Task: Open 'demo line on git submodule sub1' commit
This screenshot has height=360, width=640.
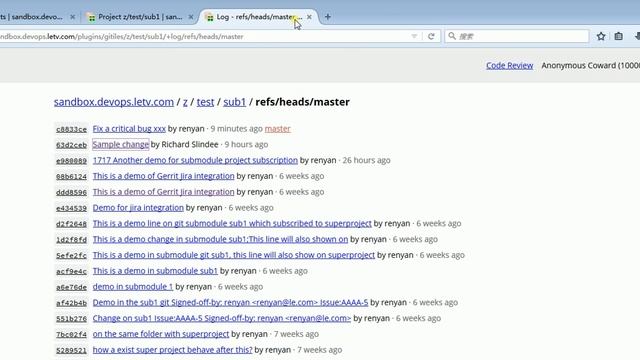Action: tap(232, 224)
